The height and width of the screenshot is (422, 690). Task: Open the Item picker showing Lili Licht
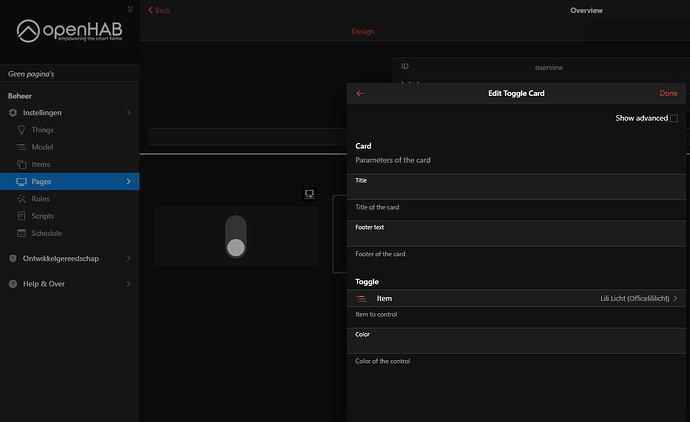coord(517,298)
